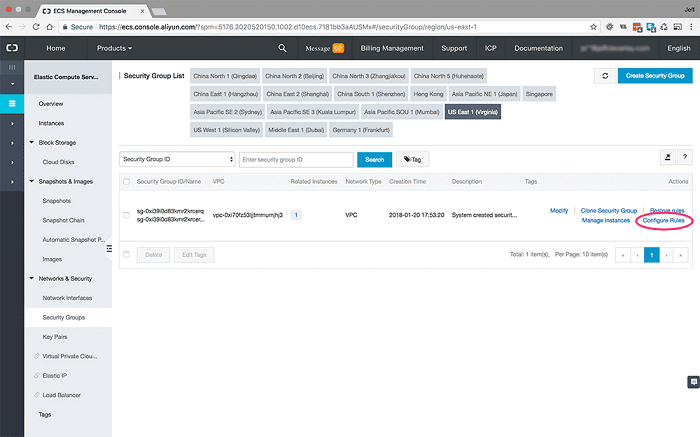Click the Delete button below the table
The width and height of the screenshot is (700, 437).
point(154,255)
